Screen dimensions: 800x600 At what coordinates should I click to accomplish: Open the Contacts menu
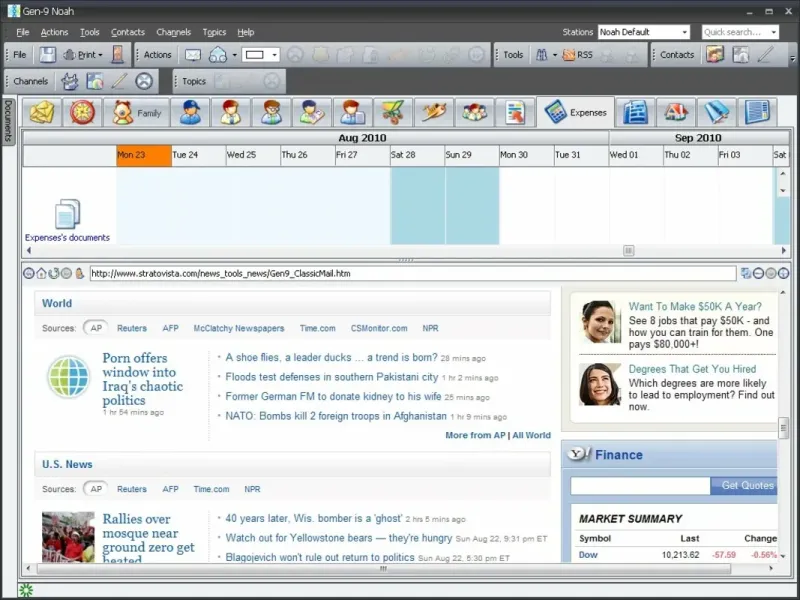coord(128,32)
